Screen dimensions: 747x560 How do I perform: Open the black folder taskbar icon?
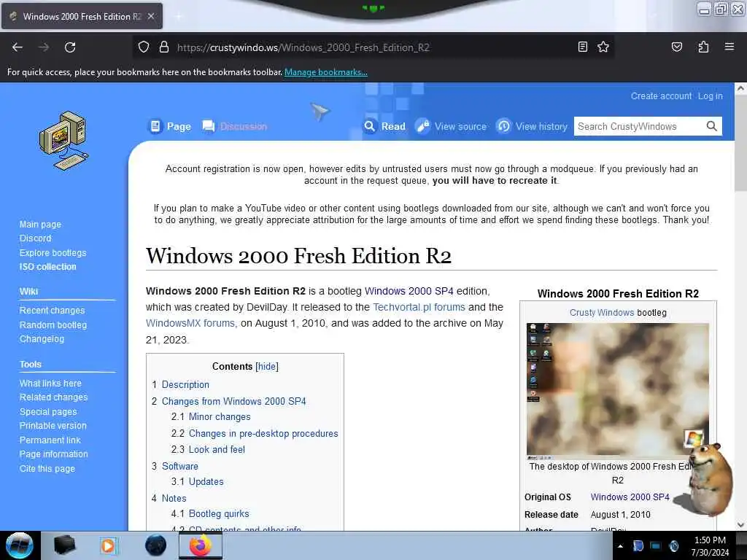(64, 545)
